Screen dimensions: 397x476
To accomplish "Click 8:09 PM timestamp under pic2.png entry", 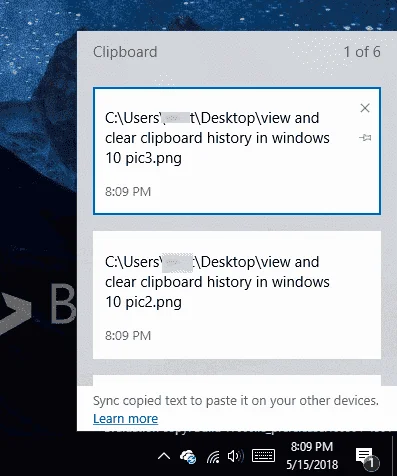I will [128, 336].
